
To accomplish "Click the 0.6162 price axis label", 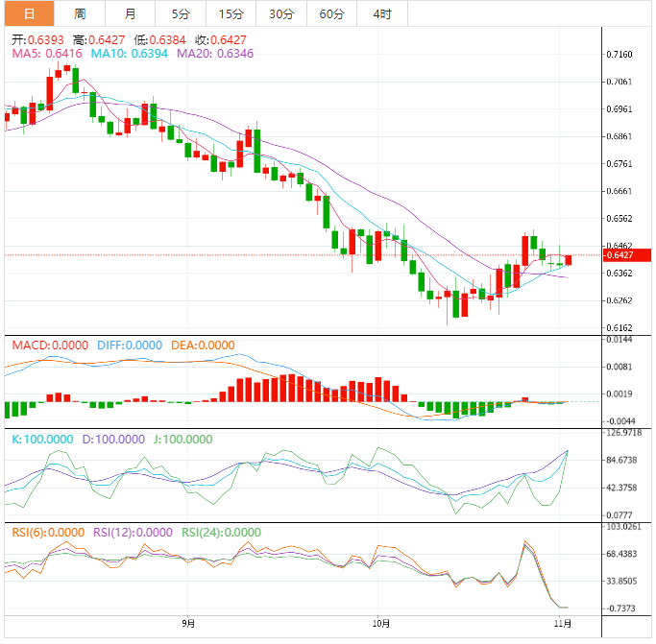I will (x=620, y=328).
